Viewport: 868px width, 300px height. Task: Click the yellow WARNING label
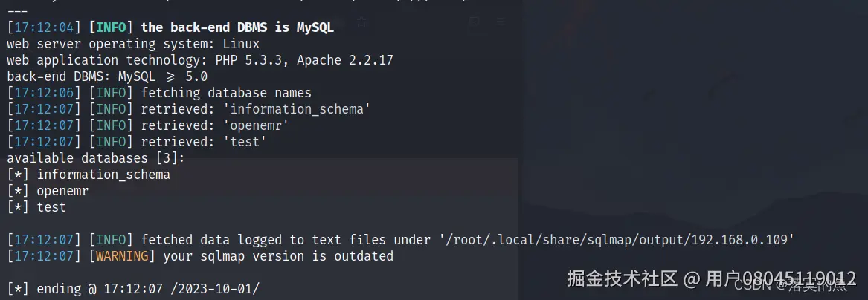point(118,256)
